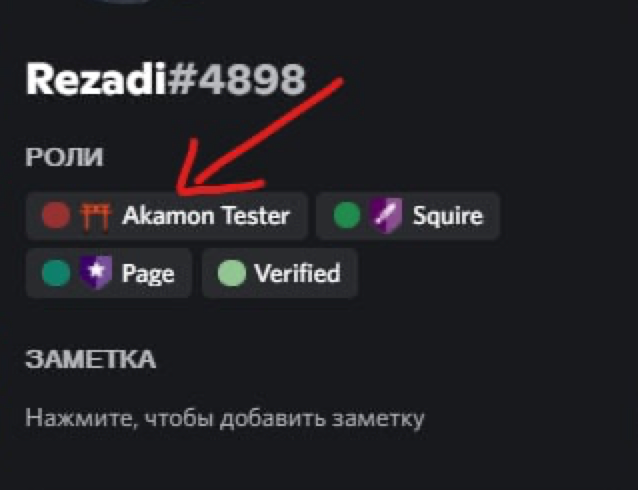The width and height of the screenshot is (638, 490).
Task: Click the empty space right of the Squire pill
Action: pyautogui.click(x=566, y=216)
